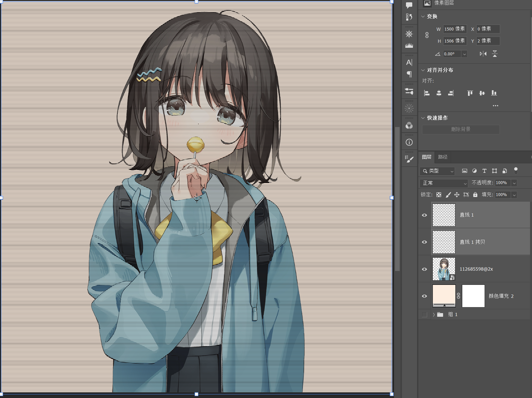
Task: Open the 正常 blend mode dropdown
Action: [444, 183]
